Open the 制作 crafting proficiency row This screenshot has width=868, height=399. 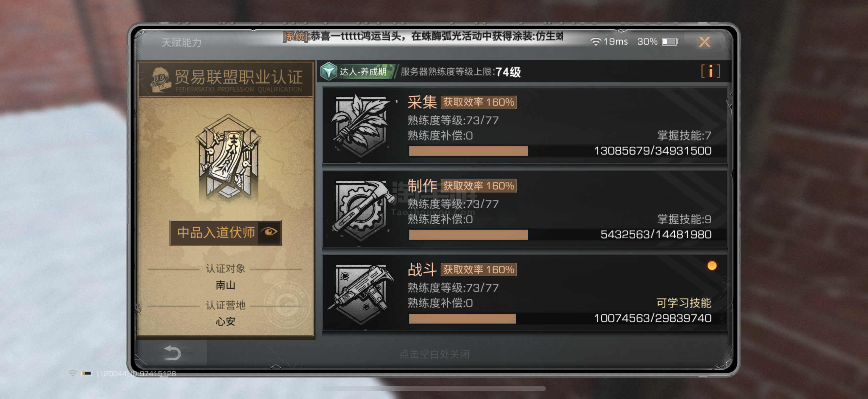coord(525,209)
